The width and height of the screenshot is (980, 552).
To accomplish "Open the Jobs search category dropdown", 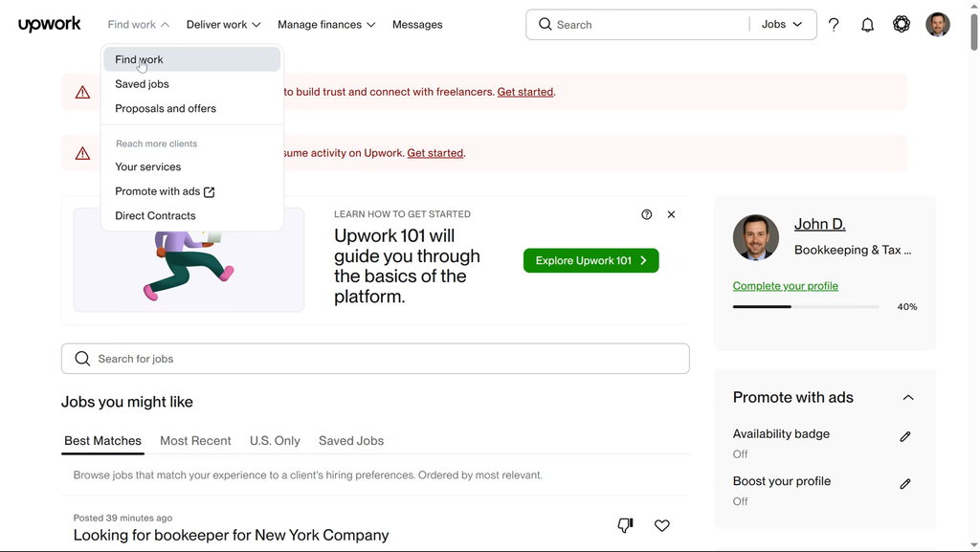I will point(782,25).
